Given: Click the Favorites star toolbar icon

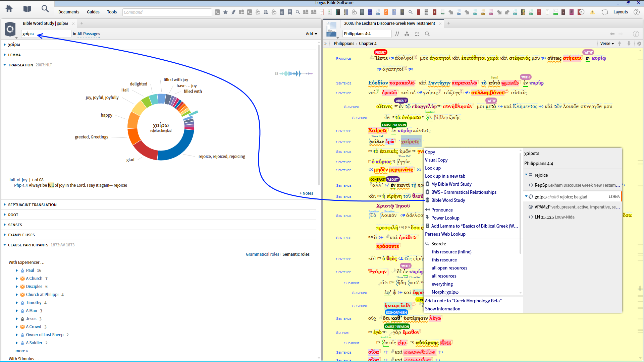Looking at the screenshot, I should (225, 12).
